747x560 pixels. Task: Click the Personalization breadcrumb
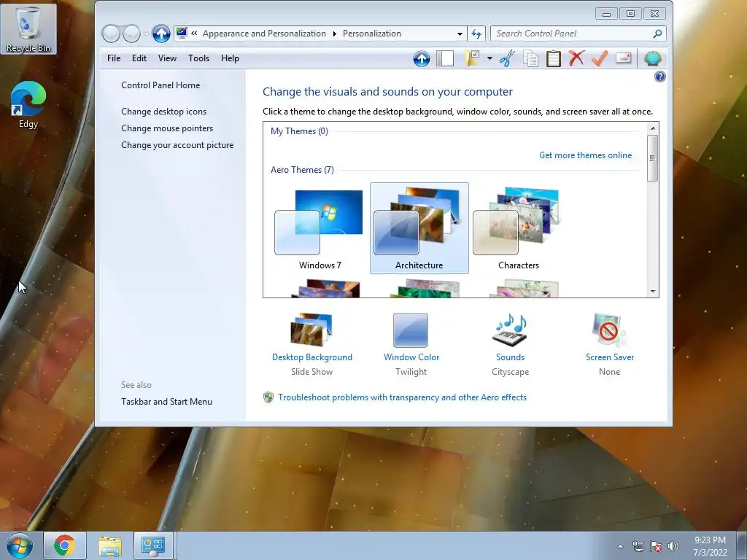(372, 34)
